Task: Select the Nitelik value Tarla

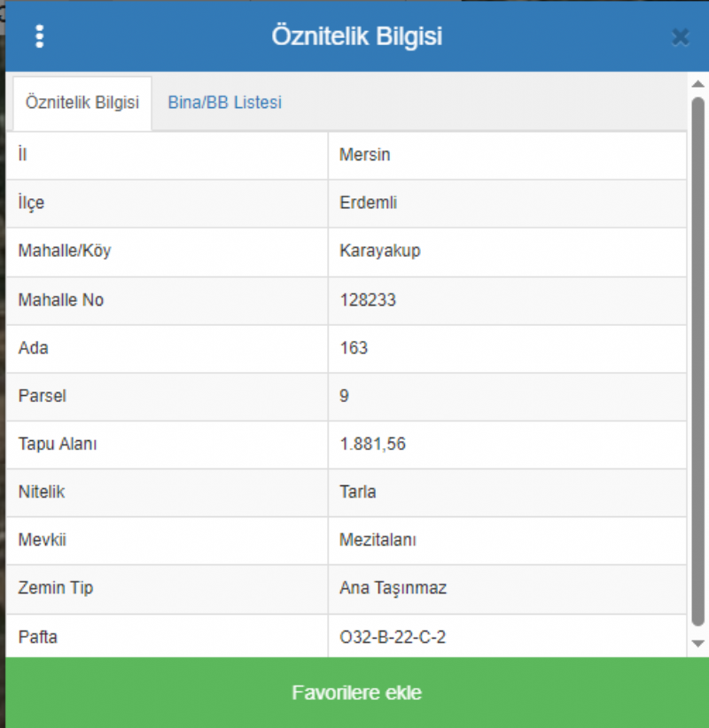Action: (357, 492)
